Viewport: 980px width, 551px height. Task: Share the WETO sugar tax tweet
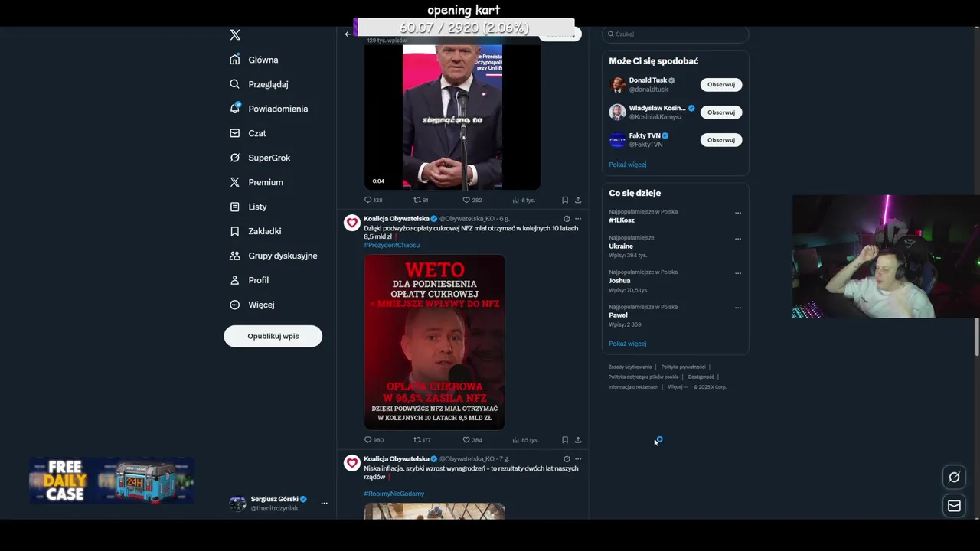pyautogui.click(x=578, y=440)
